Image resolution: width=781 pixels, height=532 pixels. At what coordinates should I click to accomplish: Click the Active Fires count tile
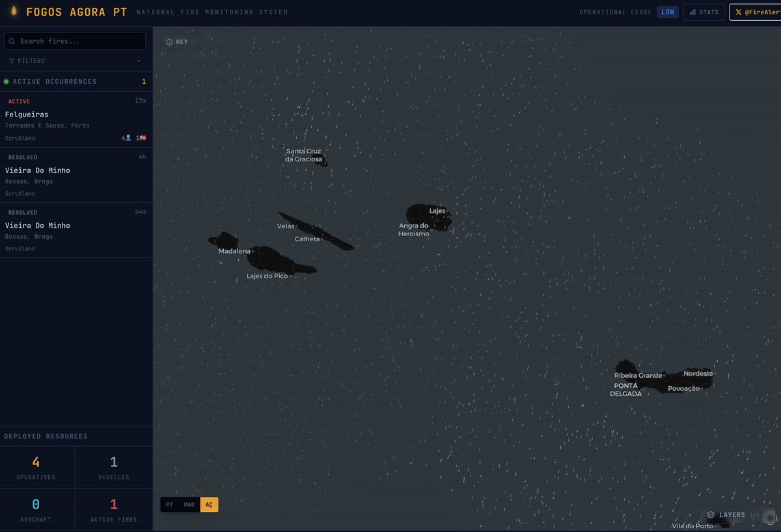click(x=114, y=509)
